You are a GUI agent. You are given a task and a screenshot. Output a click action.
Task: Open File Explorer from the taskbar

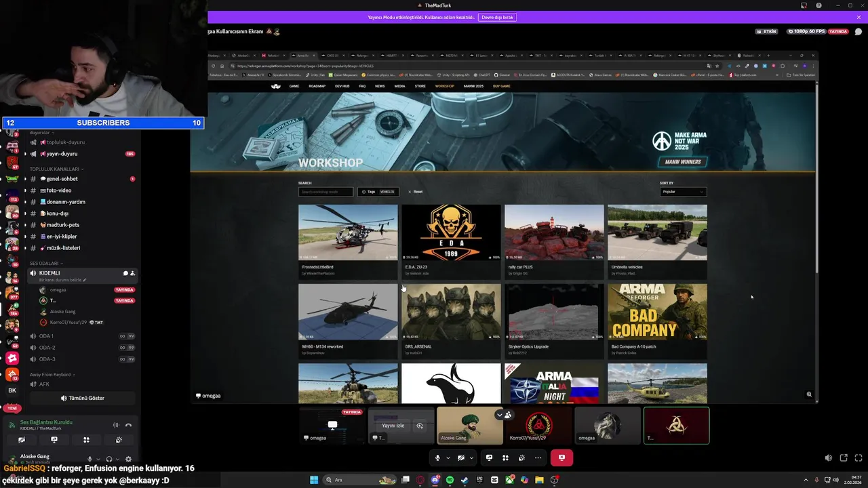[539, 480]
